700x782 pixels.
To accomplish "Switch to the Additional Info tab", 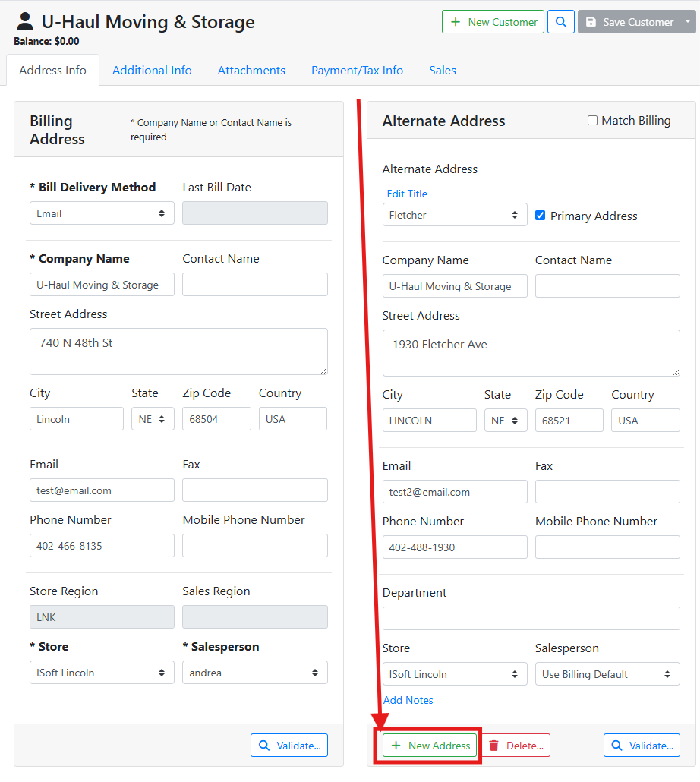I will (152, 71).
